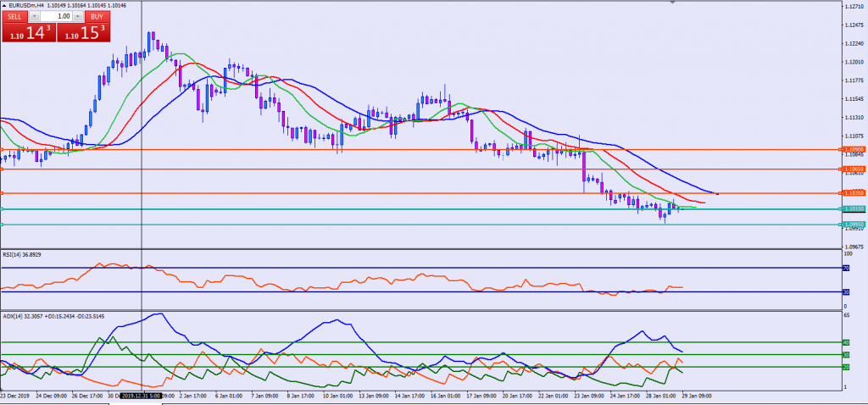The width and height of the screenshot is (868, 405).
Task: Click the 1.00 lot volume field
Action: tap(56, 16)
